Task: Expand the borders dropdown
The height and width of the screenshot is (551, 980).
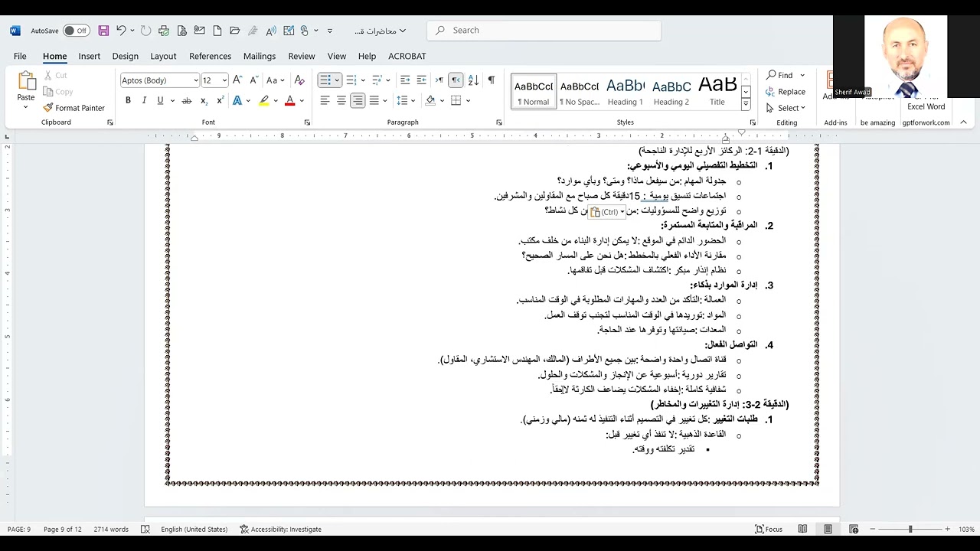Action: tap(468, 100)
